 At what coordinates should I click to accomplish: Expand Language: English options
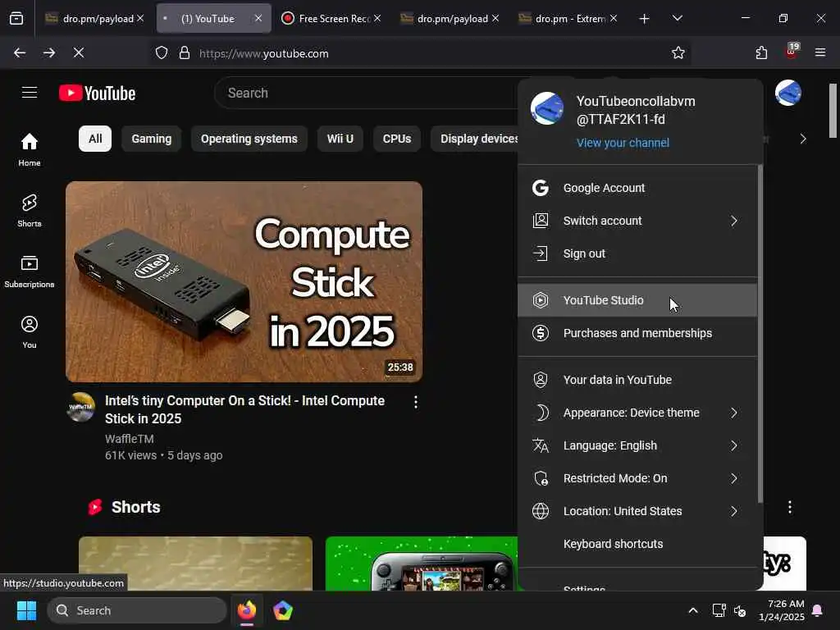coord(637,445)
